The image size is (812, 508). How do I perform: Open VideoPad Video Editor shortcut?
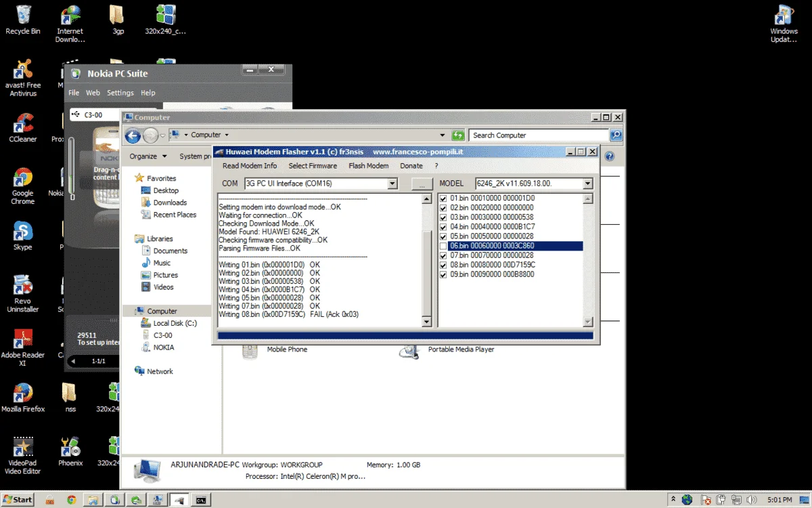click(23, 455)
